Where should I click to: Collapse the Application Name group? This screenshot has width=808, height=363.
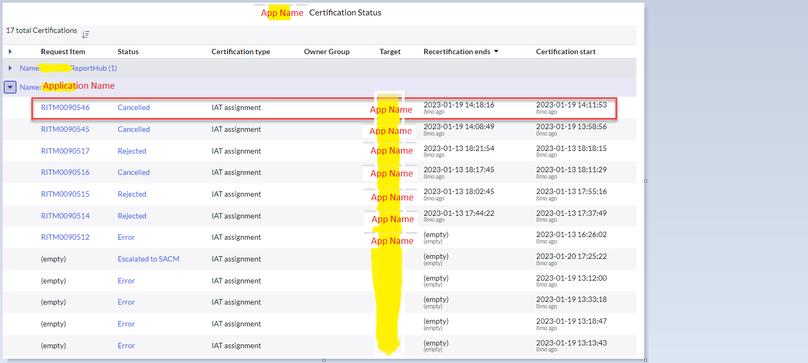(x=10, y=87)
